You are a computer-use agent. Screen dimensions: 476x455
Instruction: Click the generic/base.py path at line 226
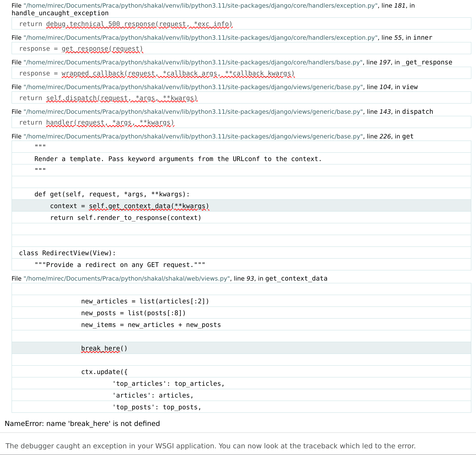click(x=193, y=136)
